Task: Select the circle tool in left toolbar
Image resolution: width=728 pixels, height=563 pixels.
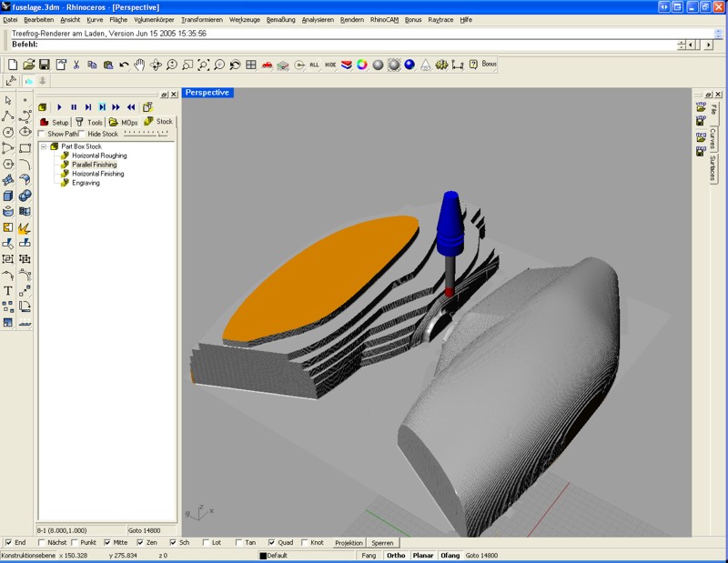Action: [x=8, y=132]
